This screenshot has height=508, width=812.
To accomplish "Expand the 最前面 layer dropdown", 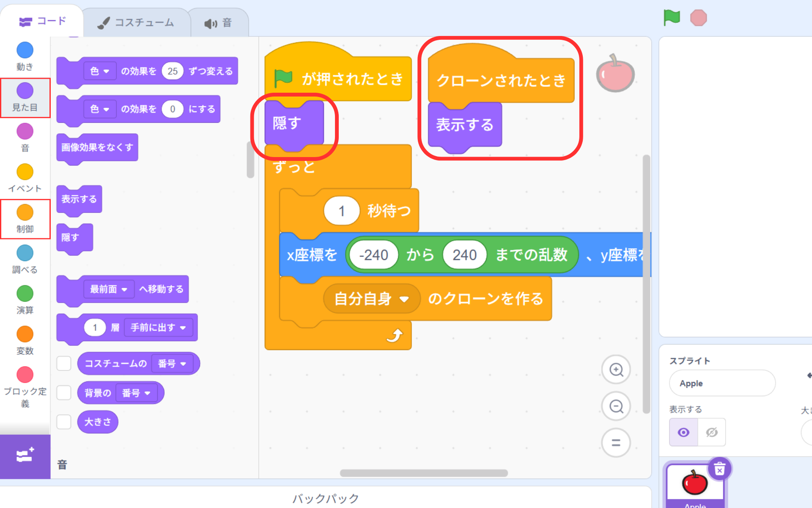I will pos(109,289).
